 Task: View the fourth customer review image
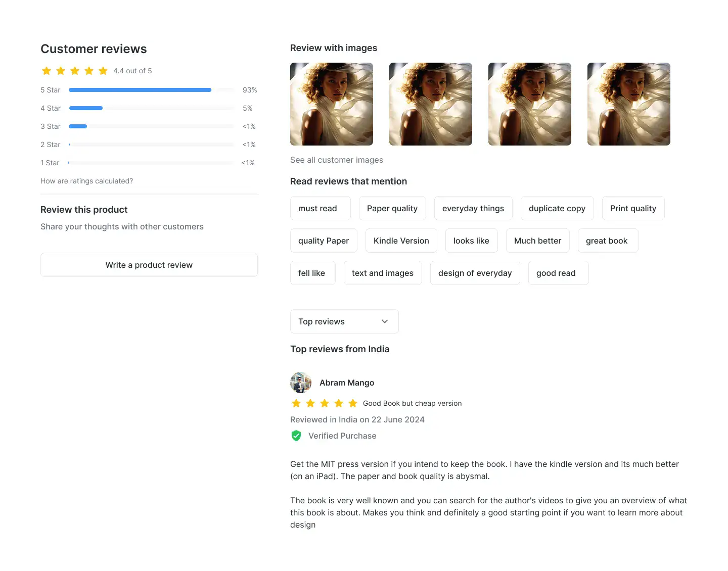point(629,104)
